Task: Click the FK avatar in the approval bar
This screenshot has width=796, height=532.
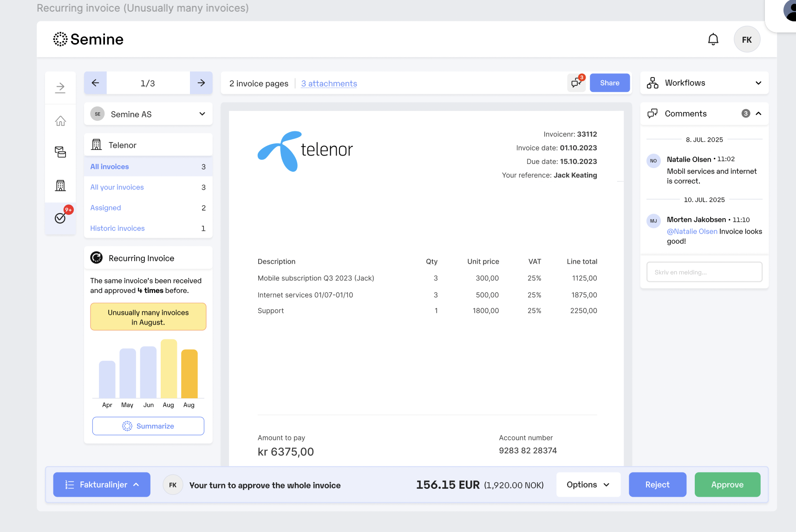Action: 173,485
